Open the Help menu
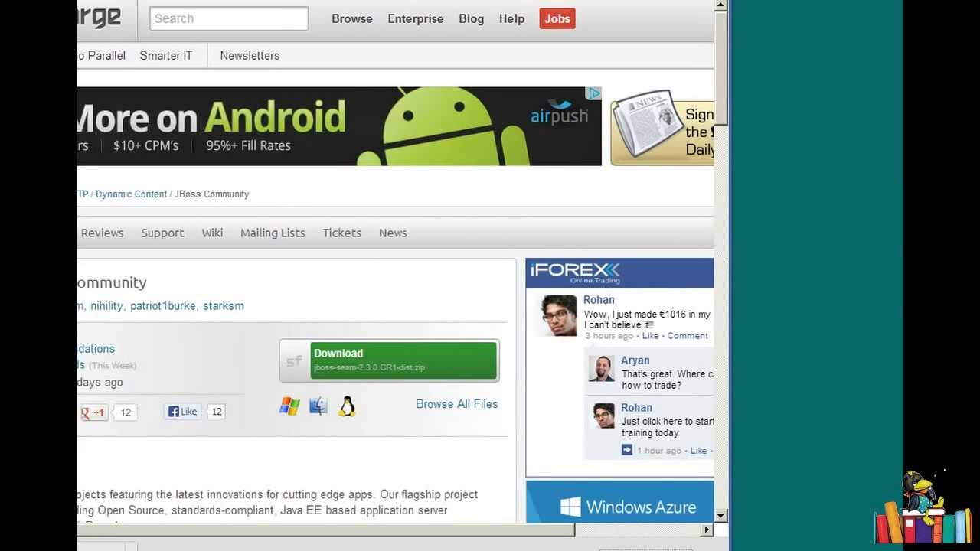980x551 pixels. point(511,19)
